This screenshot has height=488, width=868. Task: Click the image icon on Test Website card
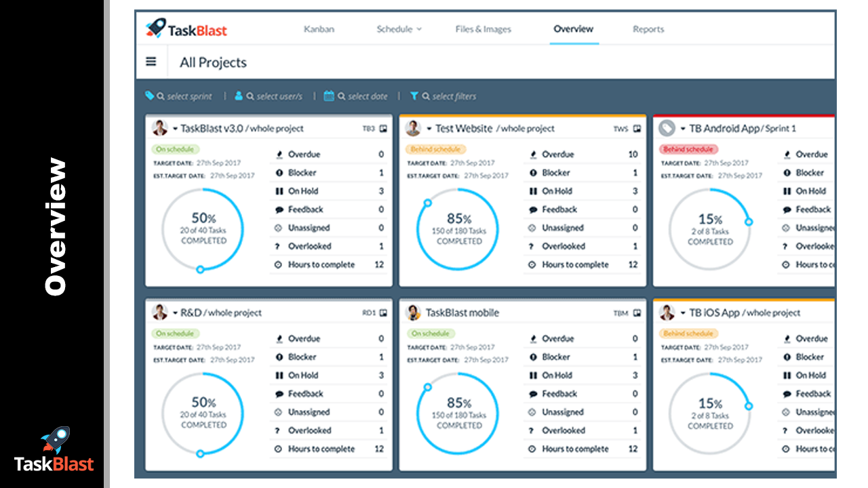coord(637,128)
